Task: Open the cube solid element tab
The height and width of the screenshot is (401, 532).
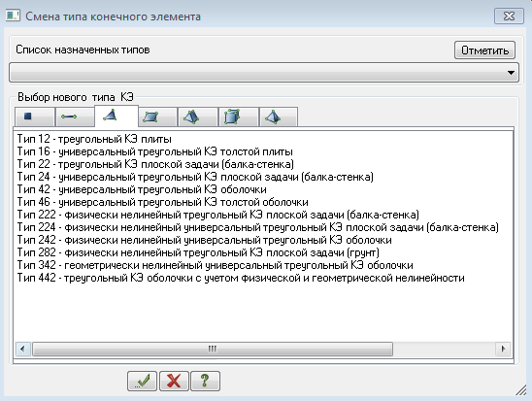Action: [x=239, y=117]
